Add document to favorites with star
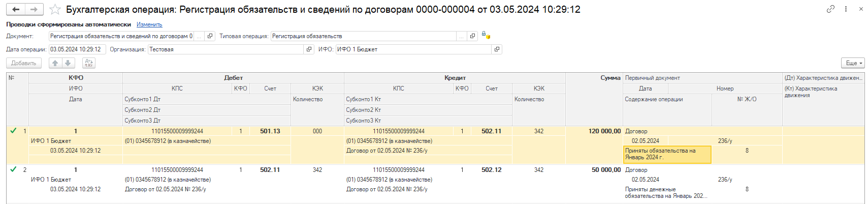The height and width of the screenshot is (204, 868). (x=55, y=10)
